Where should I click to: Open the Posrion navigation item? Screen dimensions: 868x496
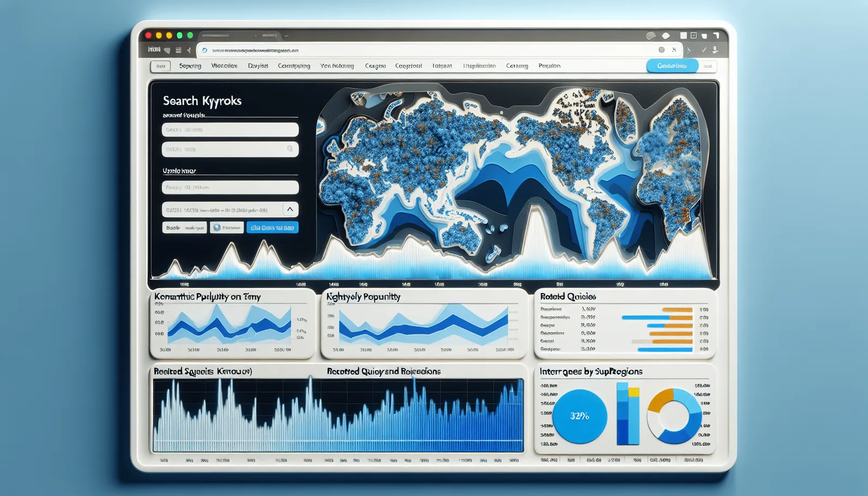point(550,66)
